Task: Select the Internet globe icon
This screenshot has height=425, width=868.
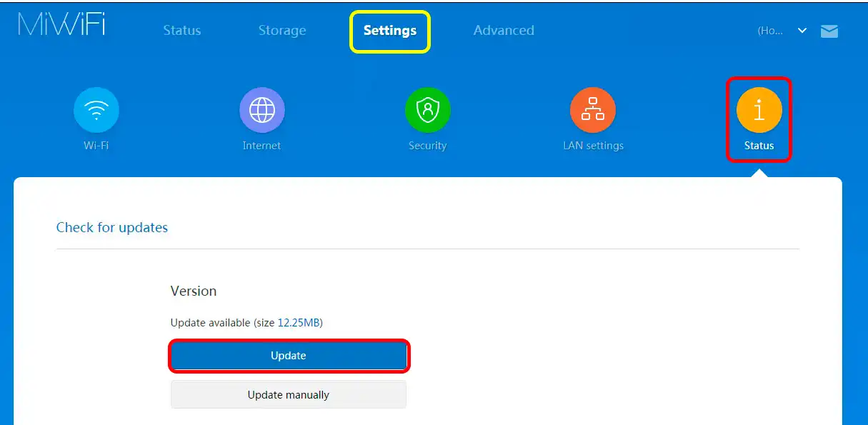Action: [261, 110]
